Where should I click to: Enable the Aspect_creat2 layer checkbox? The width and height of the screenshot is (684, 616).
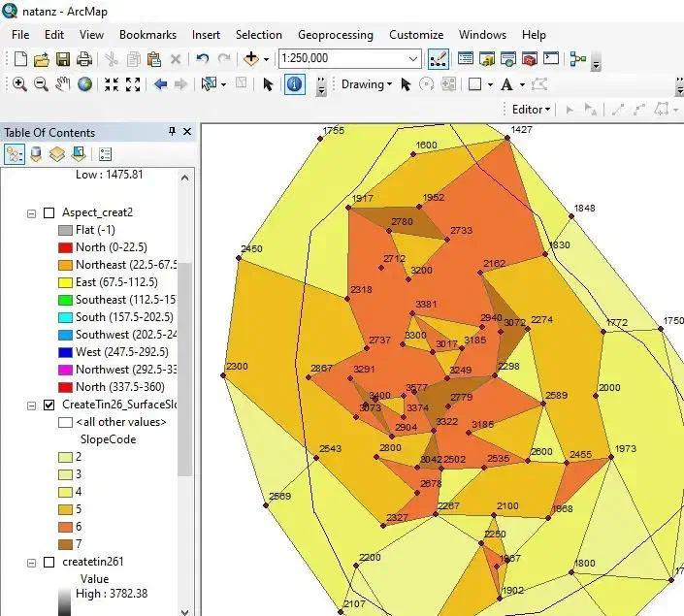click(49, 213)
